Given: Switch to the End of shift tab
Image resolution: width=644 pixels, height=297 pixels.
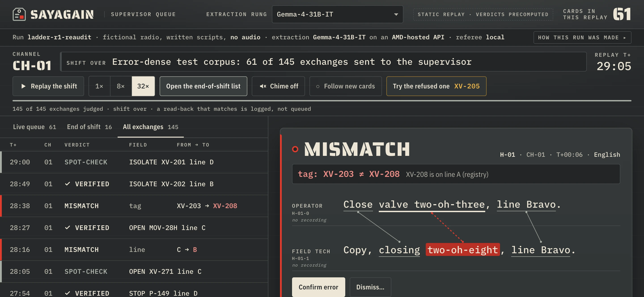Looking at the screenshot, I should (x=89, y=127).
